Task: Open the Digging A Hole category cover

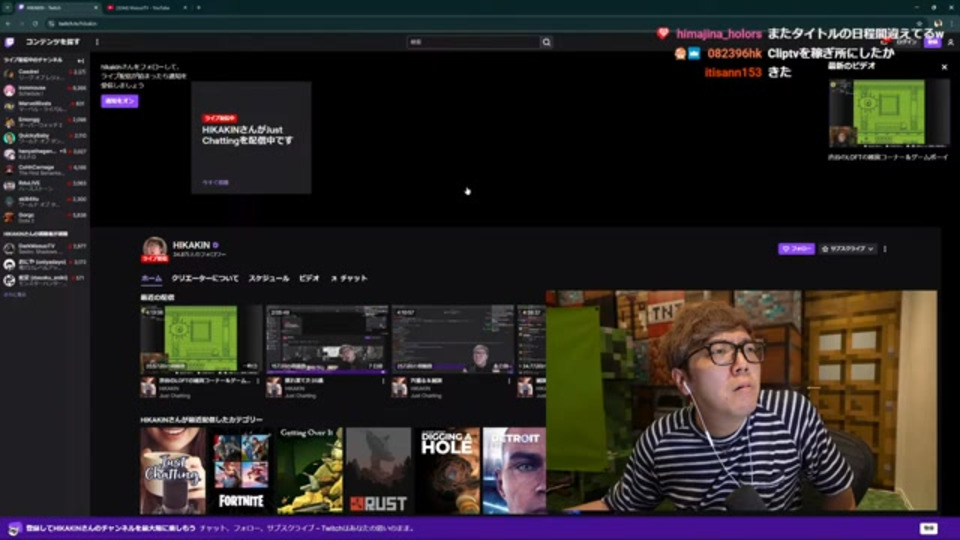Action: [447, 471]
